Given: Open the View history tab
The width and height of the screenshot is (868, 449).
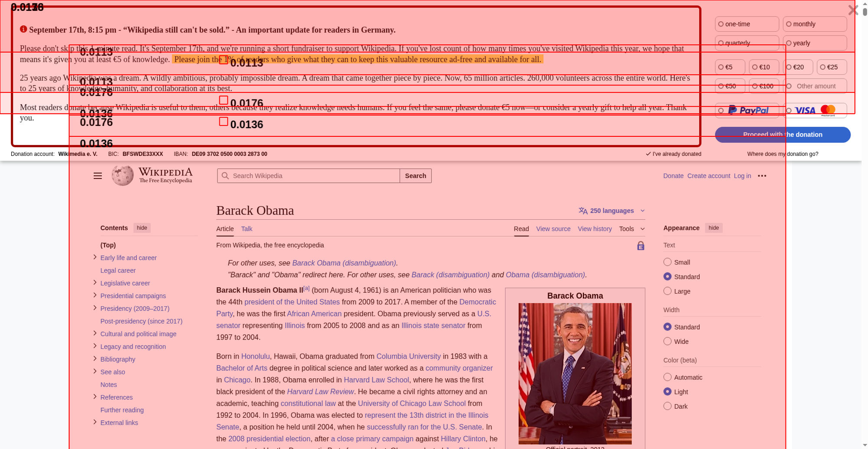Looking at the screenshot, I should [x=595, y=229].
